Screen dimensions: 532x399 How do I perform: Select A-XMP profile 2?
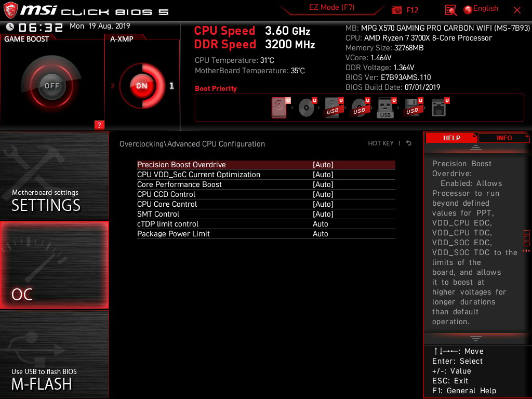click(113, 86)
